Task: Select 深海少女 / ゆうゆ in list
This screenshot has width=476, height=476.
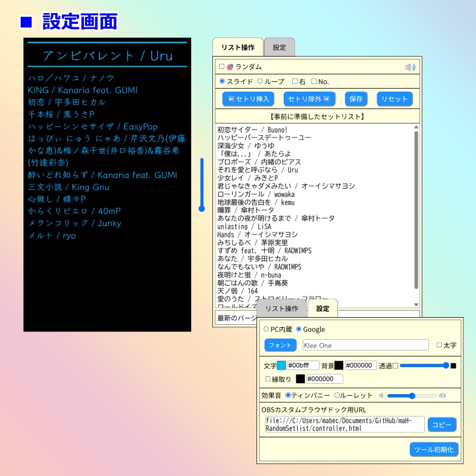Action: click(x=246, y=146)
